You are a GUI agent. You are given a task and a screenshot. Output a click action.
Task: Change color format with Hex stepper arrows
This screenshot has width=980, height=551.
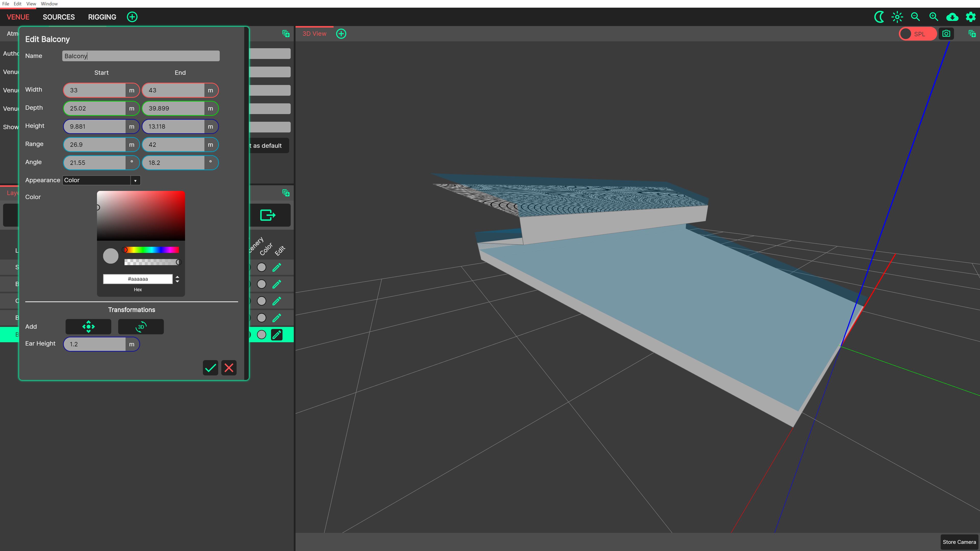177,279
